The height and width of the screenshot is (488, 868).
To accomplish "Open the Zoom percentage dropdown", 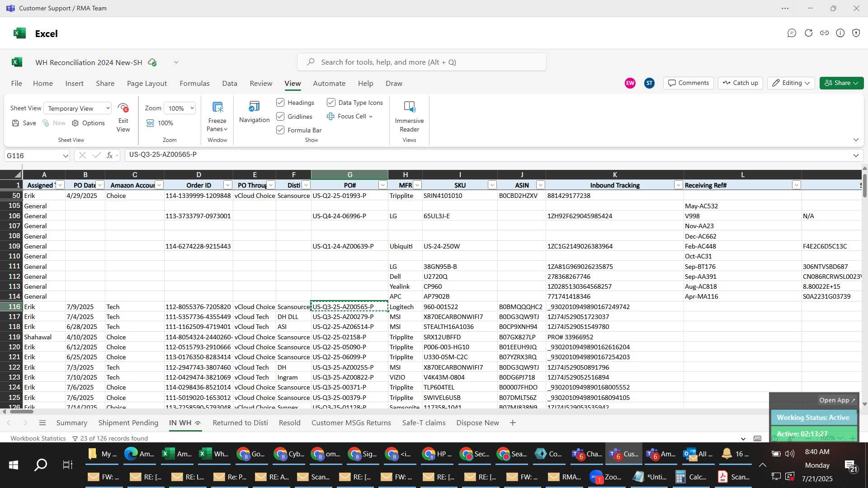I will point(180,108).
